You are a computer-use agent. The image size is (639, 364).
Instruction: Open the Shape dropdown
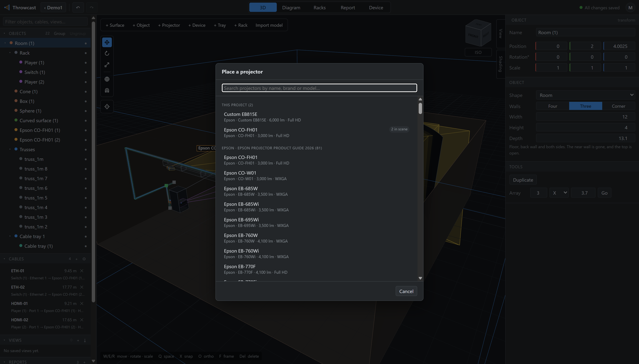point(586,95)
